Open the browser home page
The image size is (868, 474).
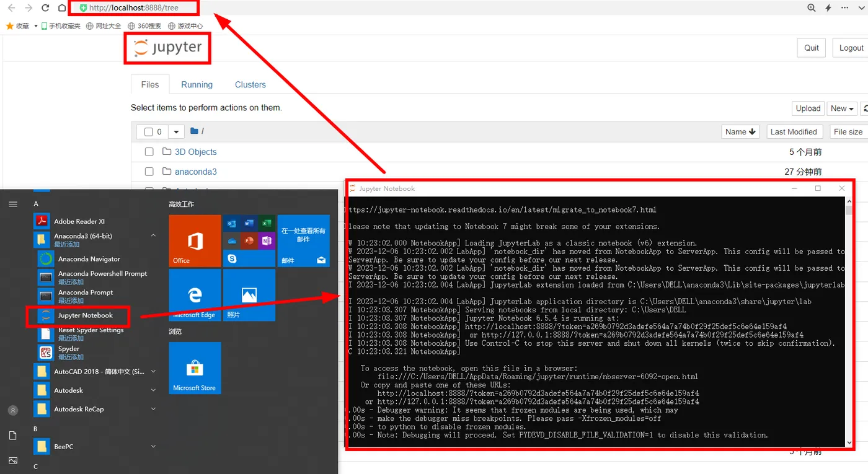coord(61,8)
